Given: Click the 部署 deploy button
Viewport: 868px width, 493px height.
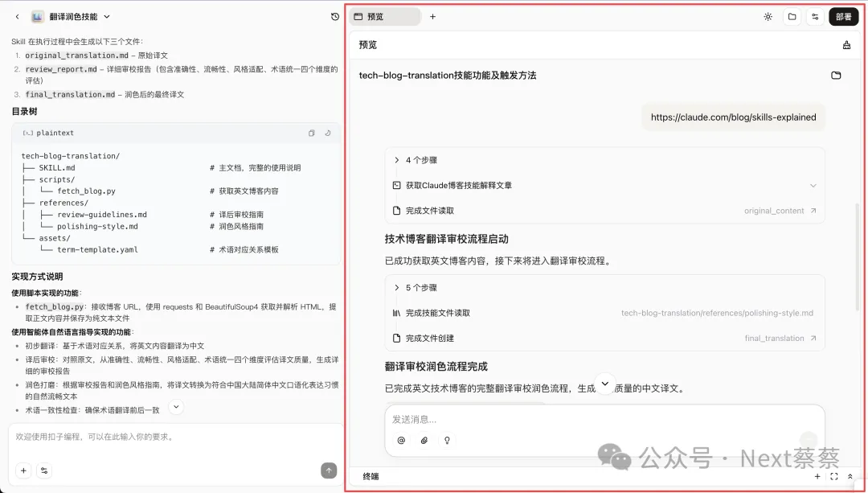Looking at the screenshot, I should click(843, 17).
